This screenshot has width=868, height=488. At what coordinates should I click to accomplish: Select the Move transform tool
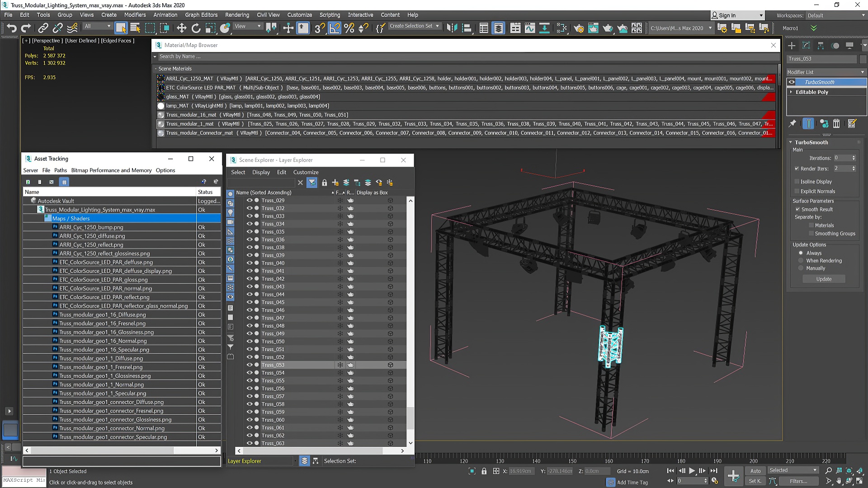[x=181, y=28]
